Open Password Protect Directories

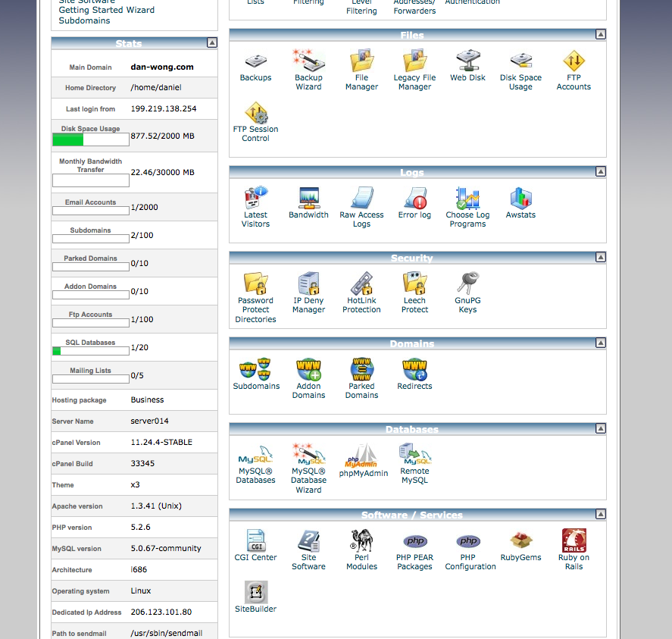tap(255, 284)
